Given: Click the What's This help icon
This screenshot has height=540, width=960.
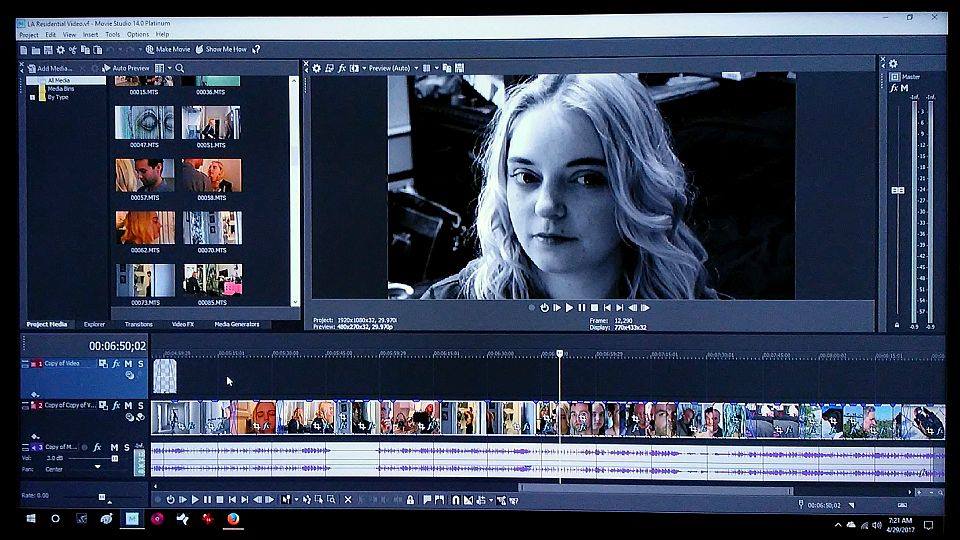Looking at the screenshot, I should pyautogui.click(x=257, y=50).
